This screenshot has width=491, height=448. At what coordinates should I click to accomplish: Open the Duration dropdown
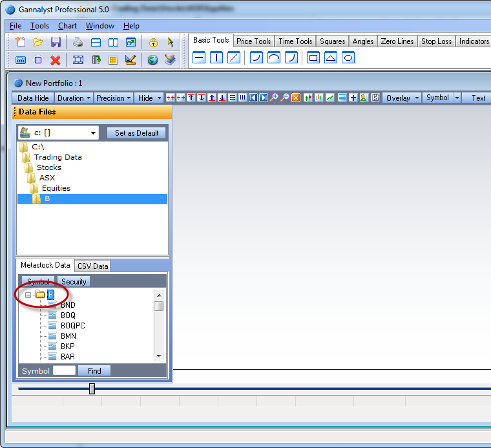coord(74,98)
